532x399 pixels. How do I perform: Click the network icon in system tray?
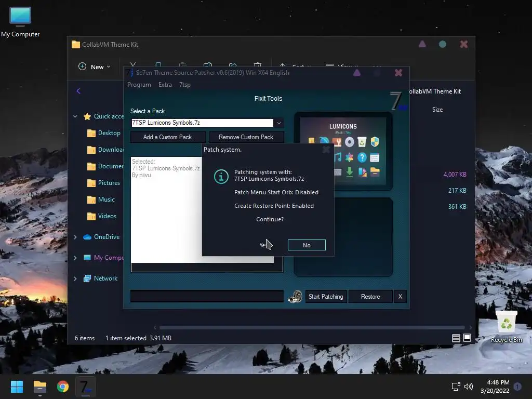456,387
